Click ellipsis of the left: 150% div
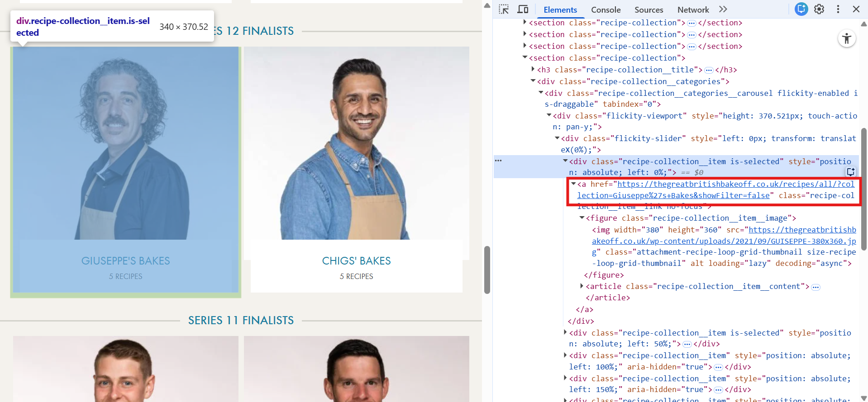The image size is (868, 402). pos(718,390)
